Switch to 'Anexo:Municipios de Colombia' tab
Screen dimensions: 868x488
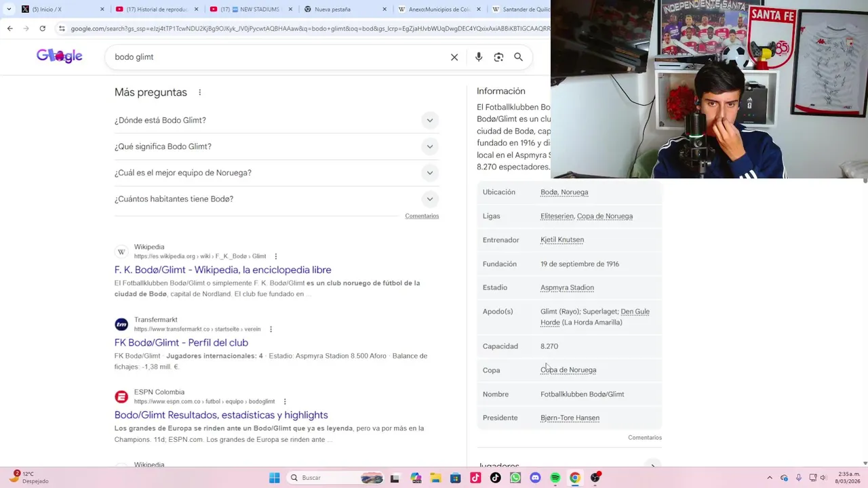[x=439, y=9]
